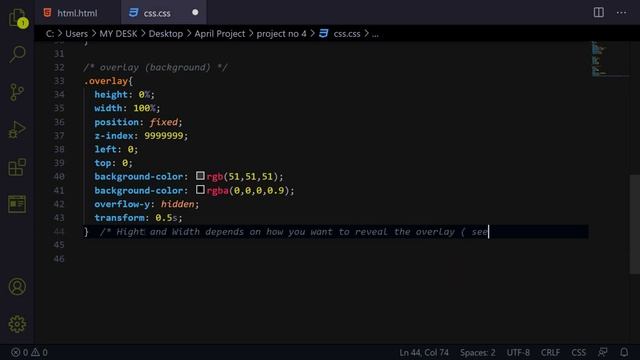Viewport: 640px width, 360px height.
Task: Click line number 33
Action: coord(59,81)
